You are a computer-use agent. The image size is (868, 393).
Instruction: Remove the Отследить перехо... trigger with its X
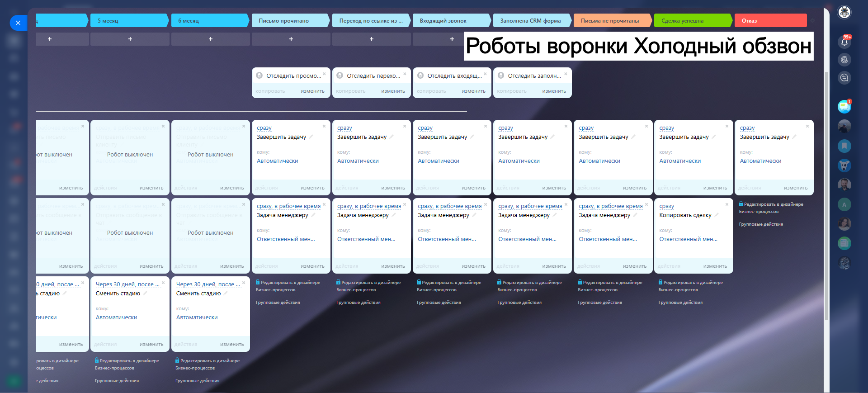(x=405, y=74)
